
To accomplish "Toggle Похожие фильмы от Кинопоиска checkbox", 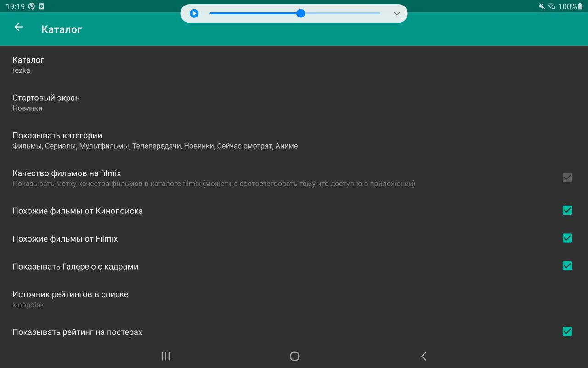I will 567,210.
